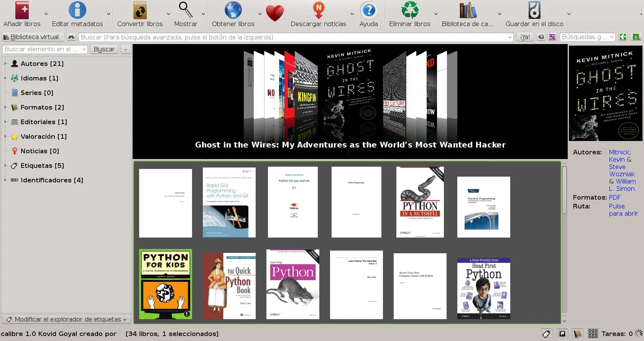Open the PDF format link
Viewport: 644px width, 341px height.
[614, 197]
